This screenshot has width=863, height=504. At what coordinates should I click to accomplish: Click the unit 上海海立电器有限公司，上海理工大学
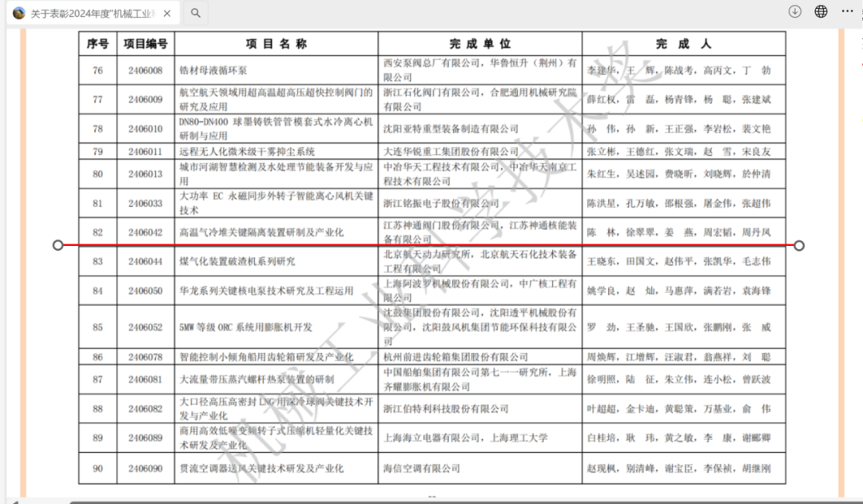coord(466,438)
